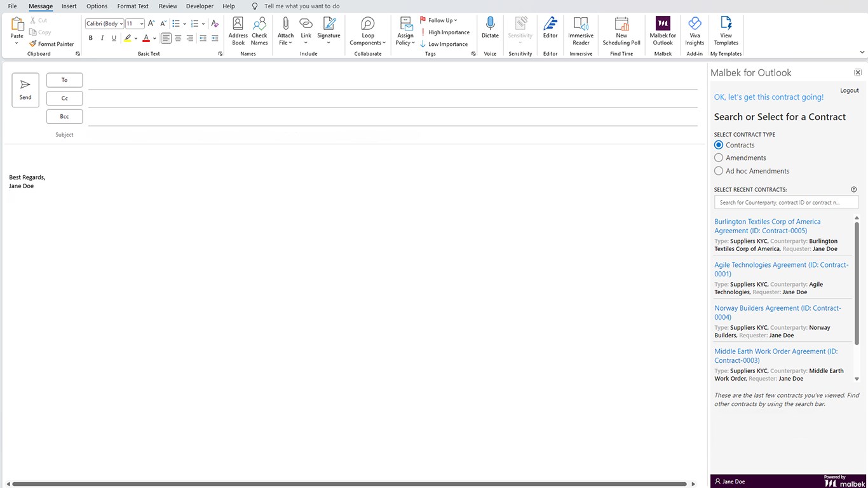Click into the Subject field

click(x=393, y=135)
